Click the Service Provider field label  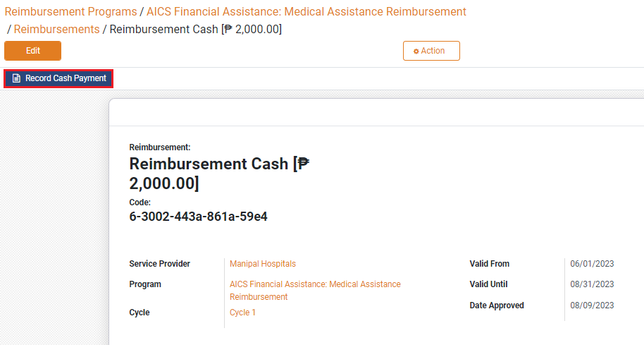pos(159,264)
